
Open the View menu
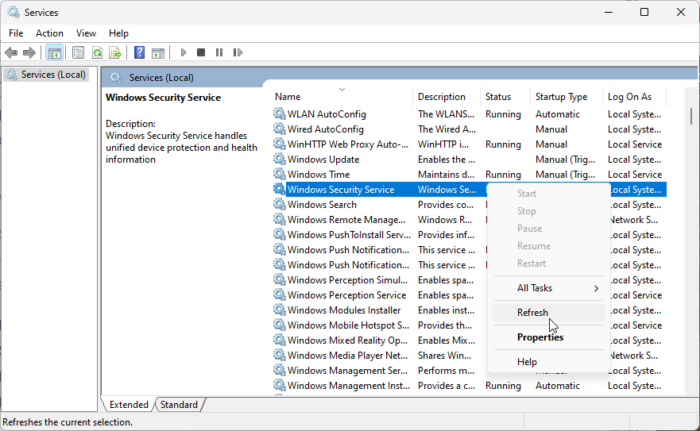click(x=86, y=33)
